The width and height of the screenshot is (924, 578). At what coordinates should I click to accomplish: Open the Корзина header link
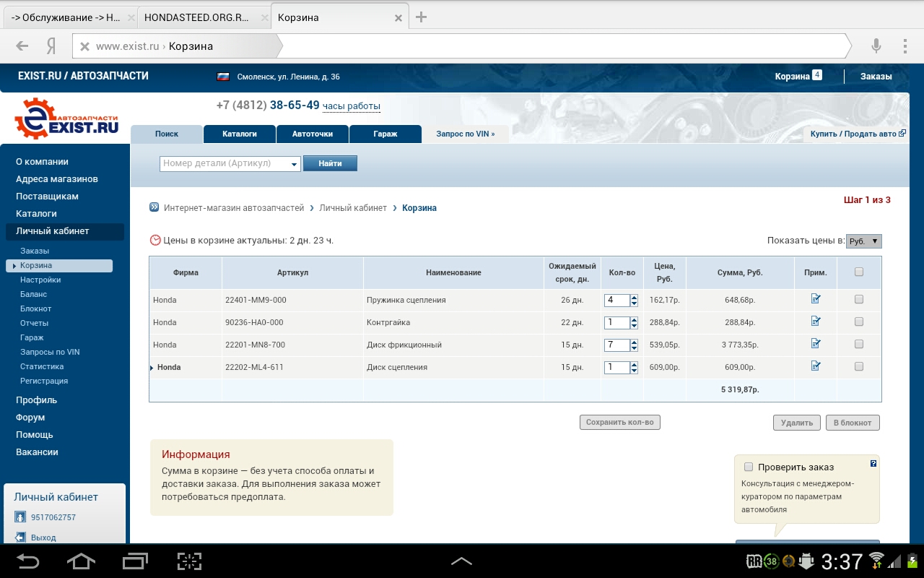[798, 76]
